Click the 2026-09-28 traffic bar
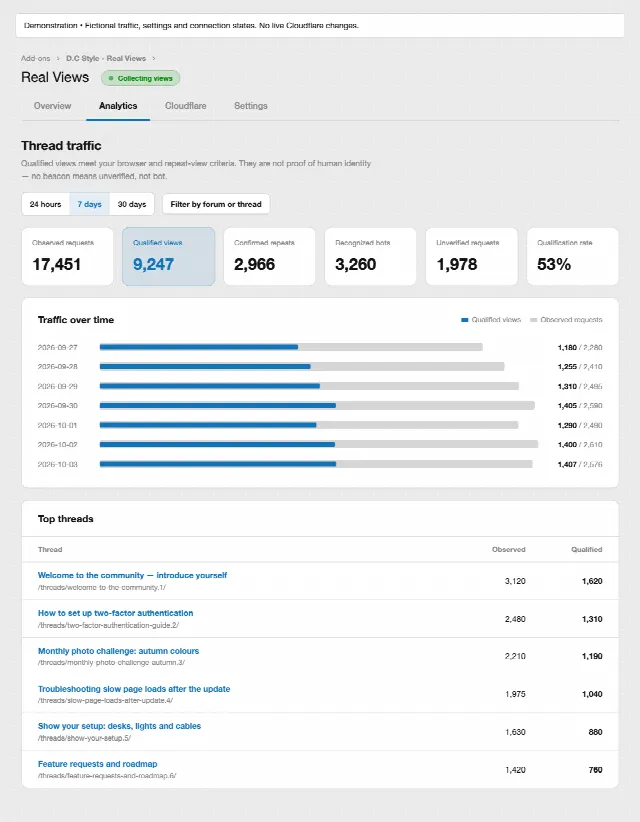 pos(302,366)
